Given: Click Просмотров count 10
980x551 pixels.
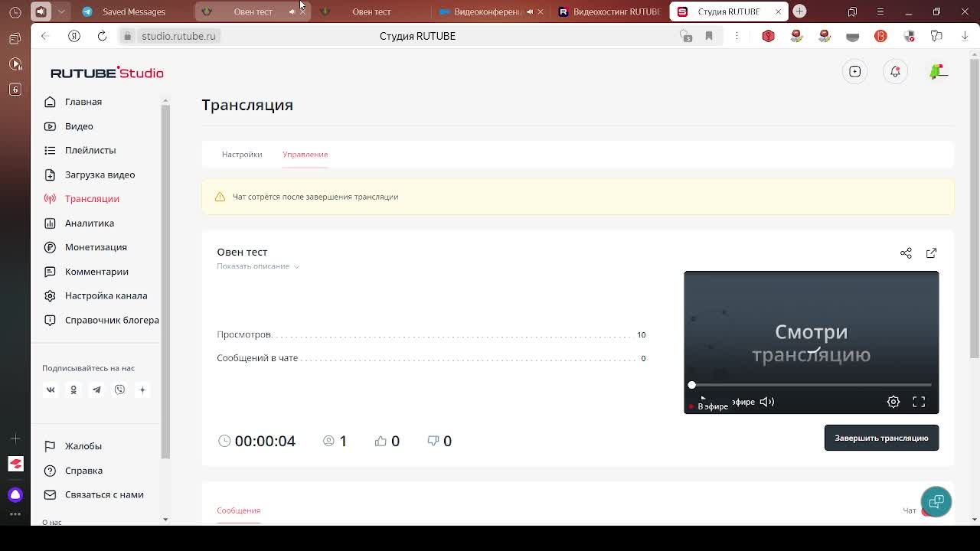Looking at the screenshot, I should tap(641, 334).
